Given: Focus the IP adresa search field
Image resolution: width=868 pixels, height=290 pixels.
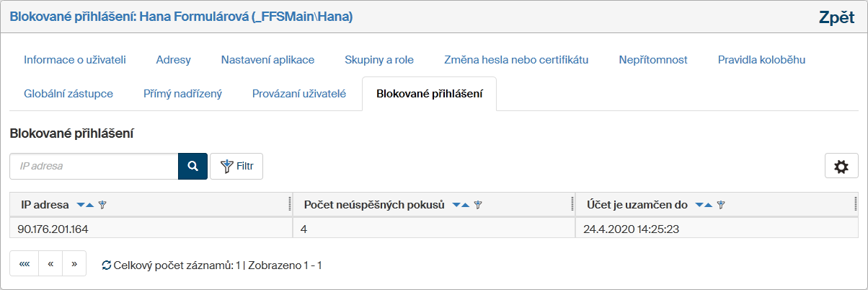Looking at the screenshot, I should click(x=94, y=166).
